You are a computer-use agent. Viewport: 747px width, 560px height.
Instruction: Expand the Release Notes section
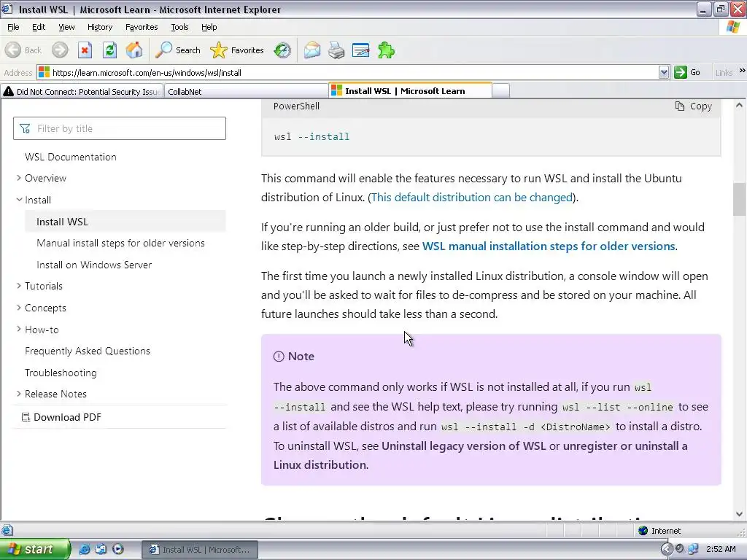pyautogui.click(x=18, y=394)
